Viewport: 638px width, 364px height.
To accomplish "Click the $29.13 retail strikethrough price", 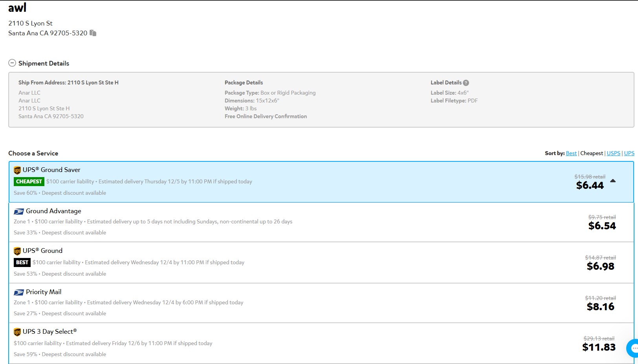I will pos(599,338).
